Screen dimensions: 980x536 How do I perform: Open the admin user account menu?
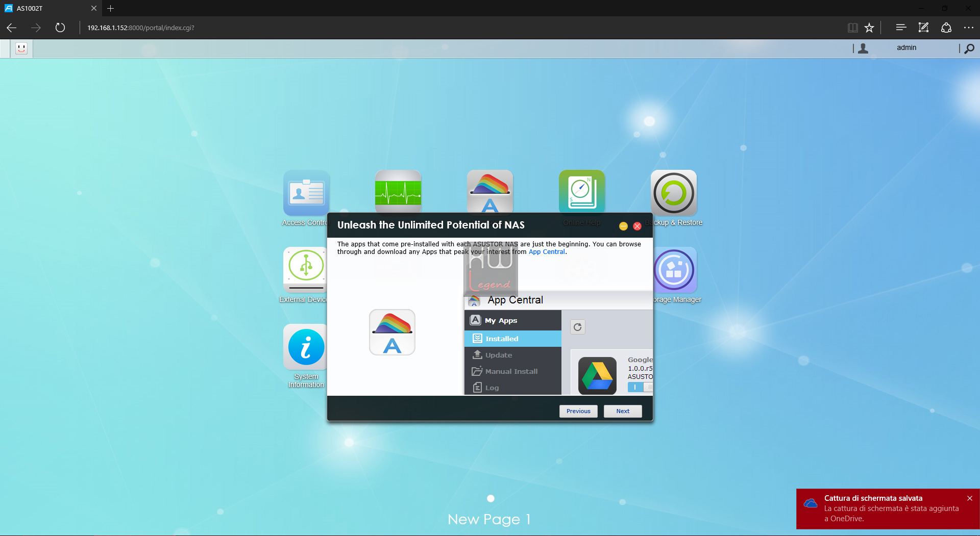click(x=906, y=47)
